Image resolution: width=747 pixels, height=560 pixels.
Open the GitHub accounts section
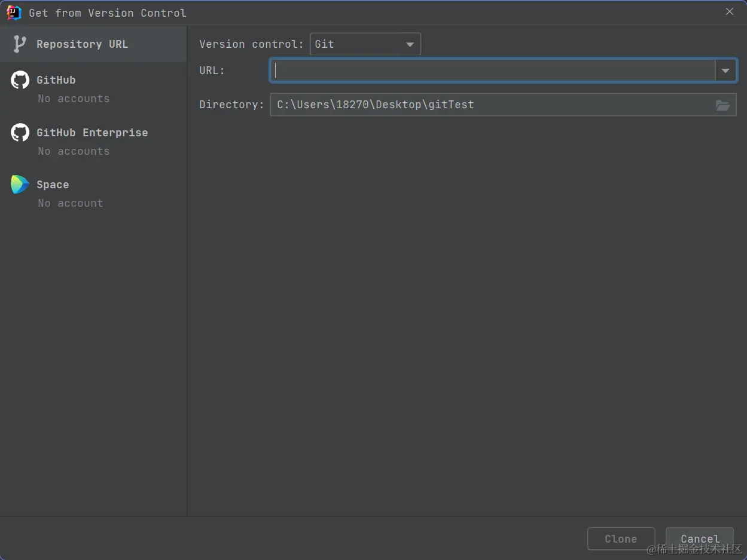[x=93, y=88]
